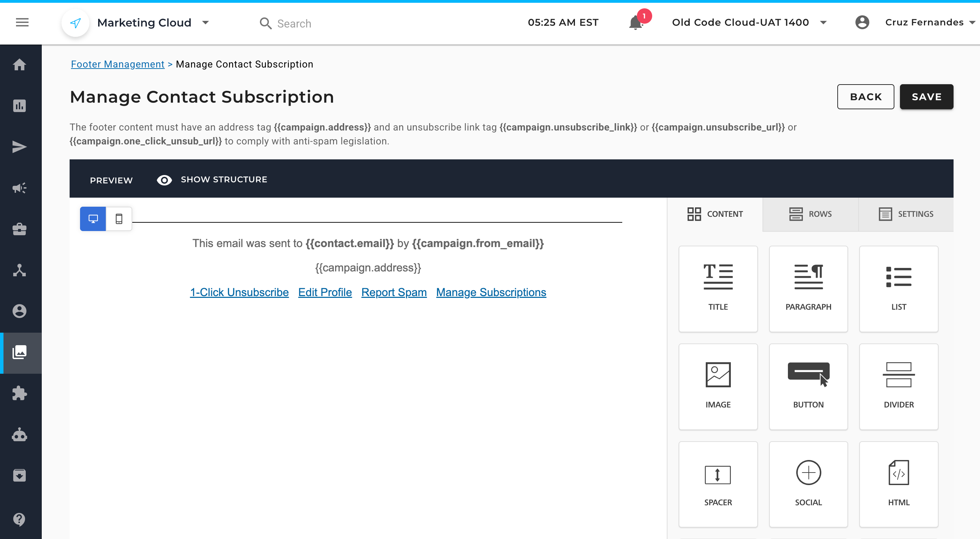Click the help question mark icon
This screenshot has width=980, height=539.
point(20,519)
